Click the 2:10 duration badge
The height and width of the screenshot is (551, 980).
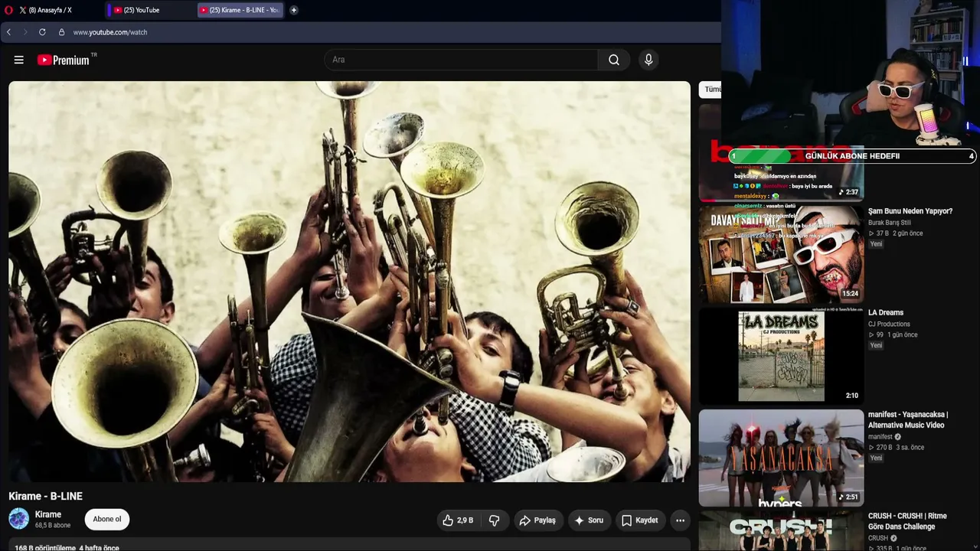(x=852, y=396)
